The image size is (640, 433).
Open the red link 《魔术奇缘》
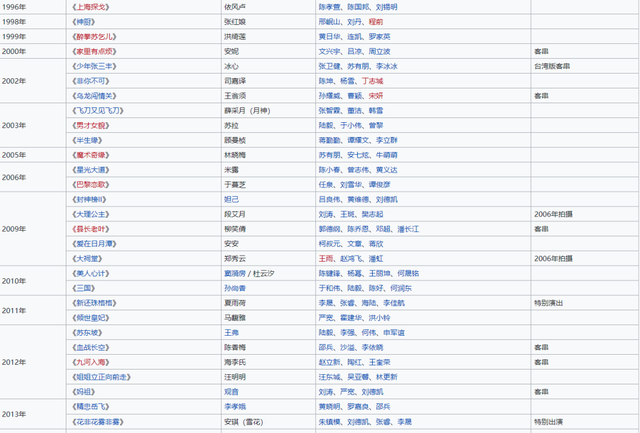click(90, 155)
